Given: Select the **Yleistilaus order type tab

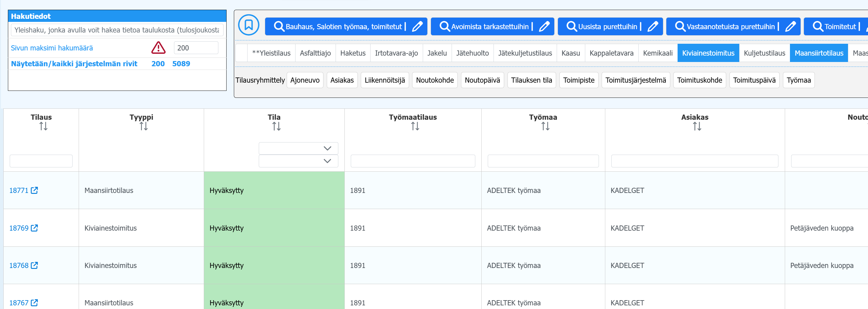Looking at the screenshot, I should coord(271,53).
